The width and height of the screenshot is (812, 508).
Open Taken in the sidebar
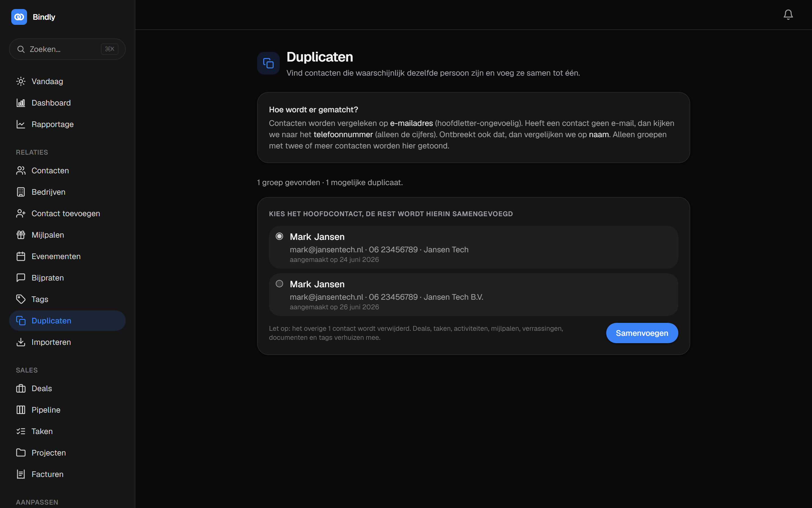67,432
